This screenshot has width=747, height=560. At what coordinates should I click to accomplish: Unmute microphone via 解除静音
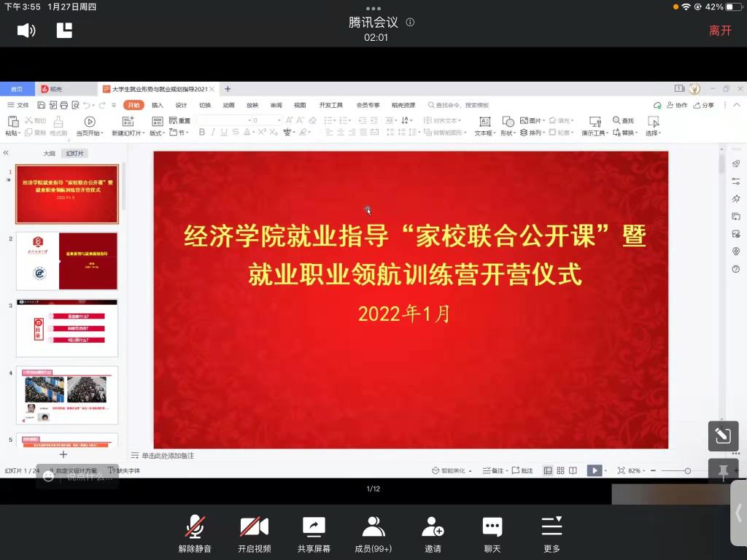(195, 533)
